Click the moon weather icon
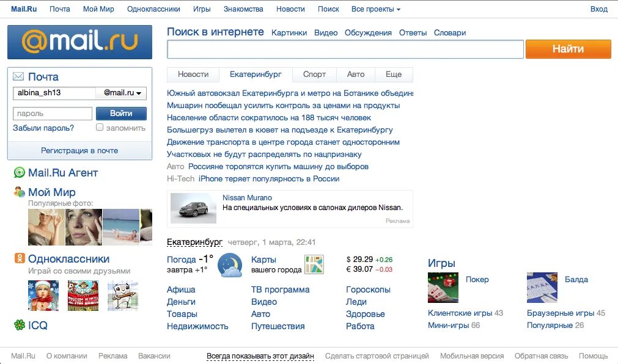Viewport: 618px width, 364px height. (x=230, y=264)
